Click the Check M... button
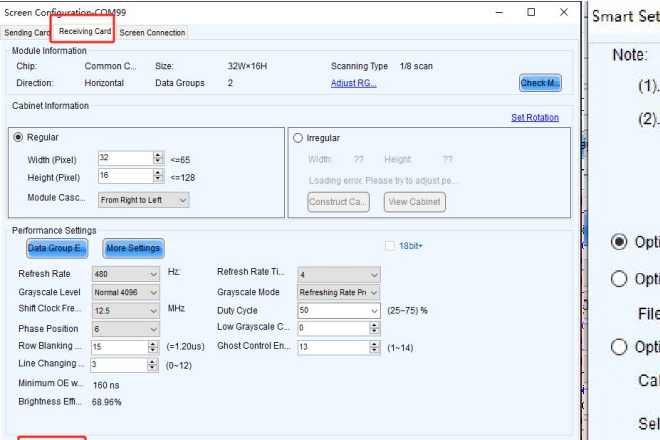Image resolution: width=660 pixels, height=440 pixels. pos(539,83)
